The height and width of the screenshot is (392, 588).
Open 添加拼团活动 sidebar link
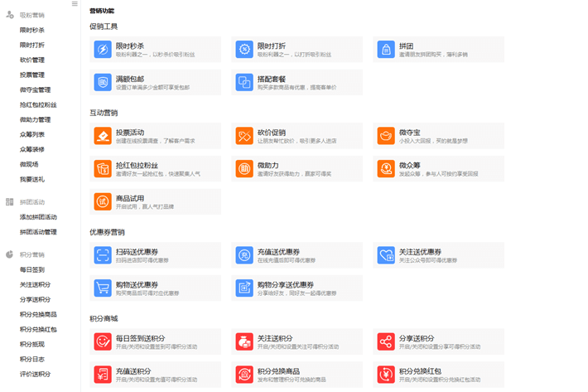pos(38,217)
